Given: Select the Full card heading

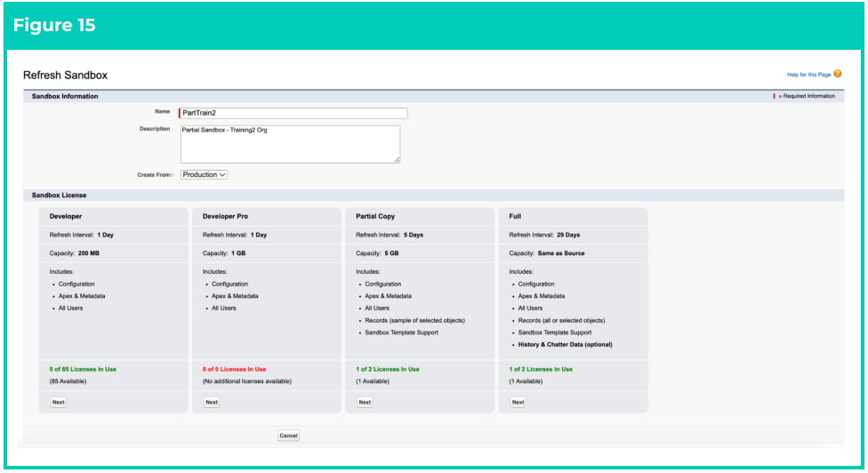Looking at the screenshot, I should coord(515,216).
